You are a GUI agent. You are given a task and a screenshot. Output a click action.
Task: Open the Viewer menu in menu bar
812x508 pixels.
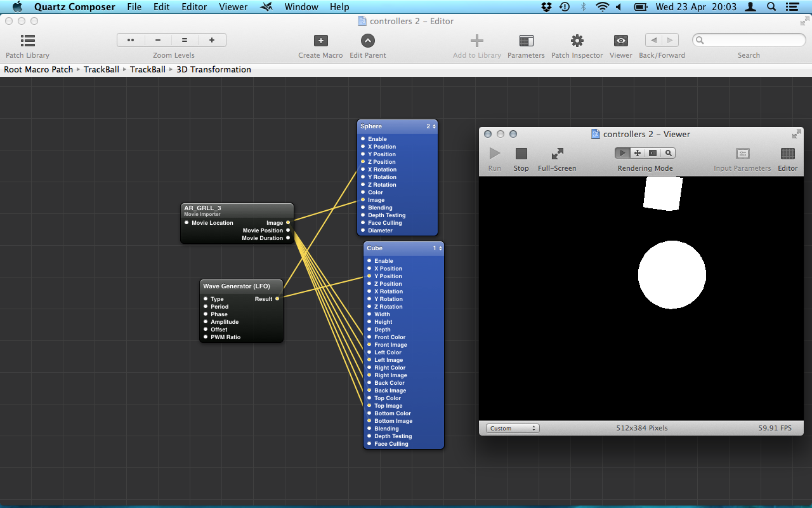pyautogui.click(x=233, y=7)
